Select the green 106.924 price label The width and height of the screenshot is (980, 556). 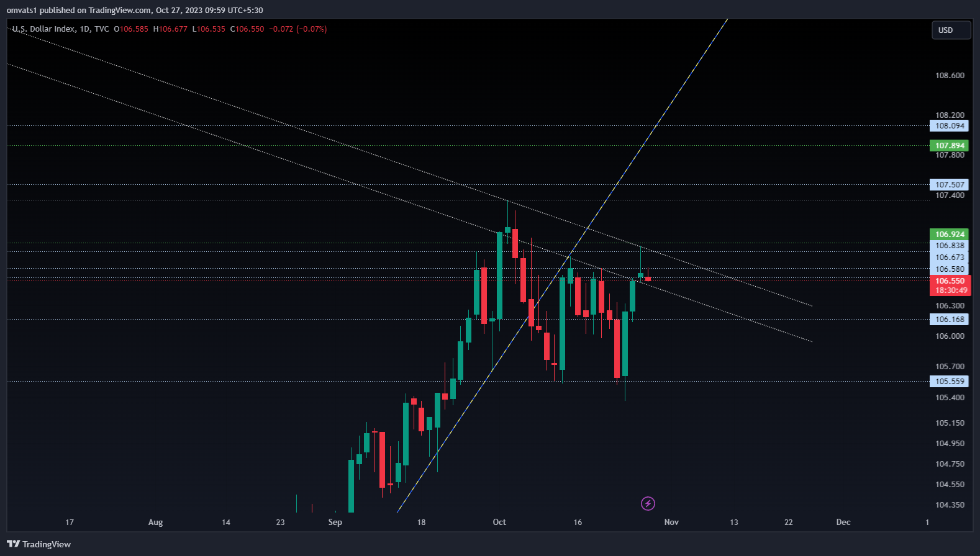point(950,235)
